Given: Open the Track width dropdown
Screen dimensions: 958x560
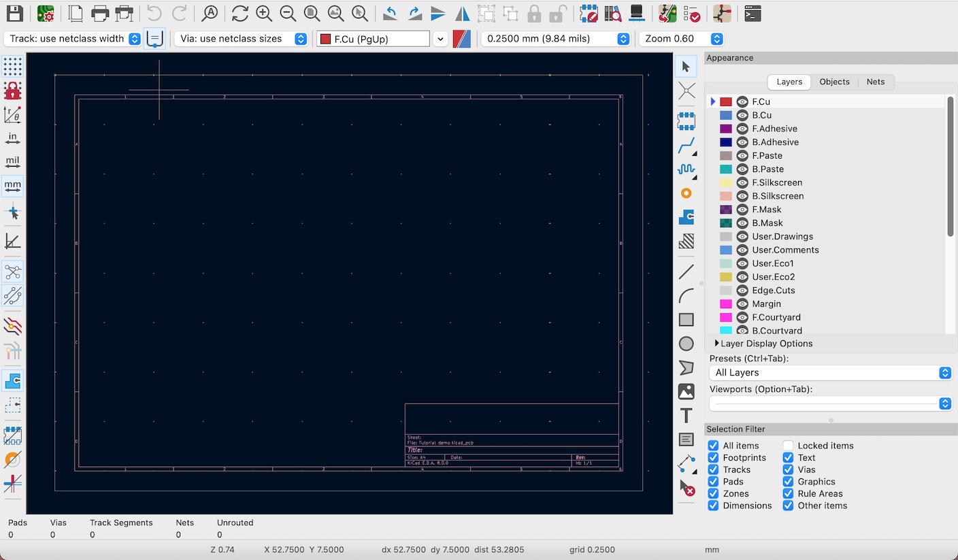Looking at the screenshot, I should [73, 39].
